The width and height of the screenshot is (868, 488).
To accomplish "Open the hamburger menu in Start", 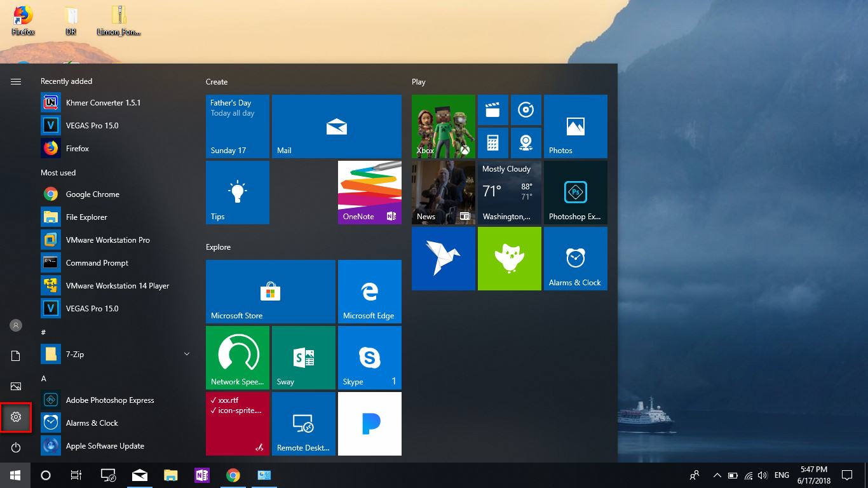I will (16, 81).
